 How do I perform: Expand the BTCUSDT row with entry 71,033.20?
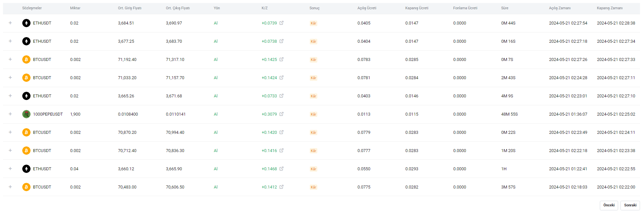(x=10, y=78)
